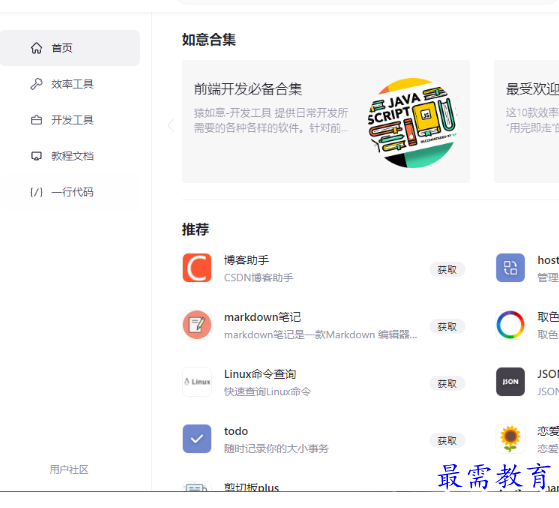Click the 推荐 section heading
559x508 pixels.
pos(195,229)
